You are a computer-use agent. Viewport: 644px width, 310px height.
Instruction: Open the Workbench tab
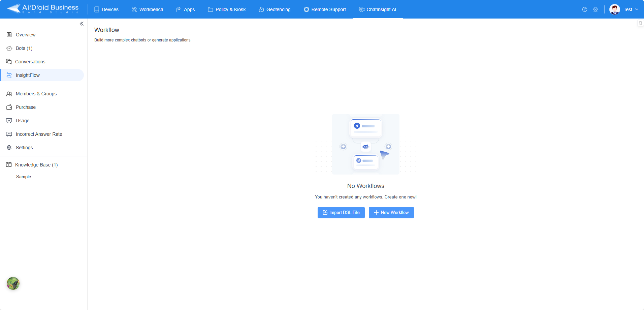tap(147, 9)
